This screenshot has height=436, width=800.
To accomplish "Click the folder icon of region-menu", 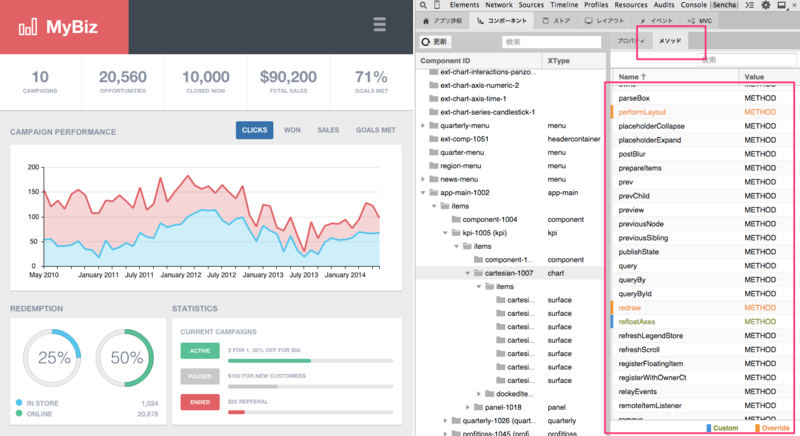I will (434, 166).
